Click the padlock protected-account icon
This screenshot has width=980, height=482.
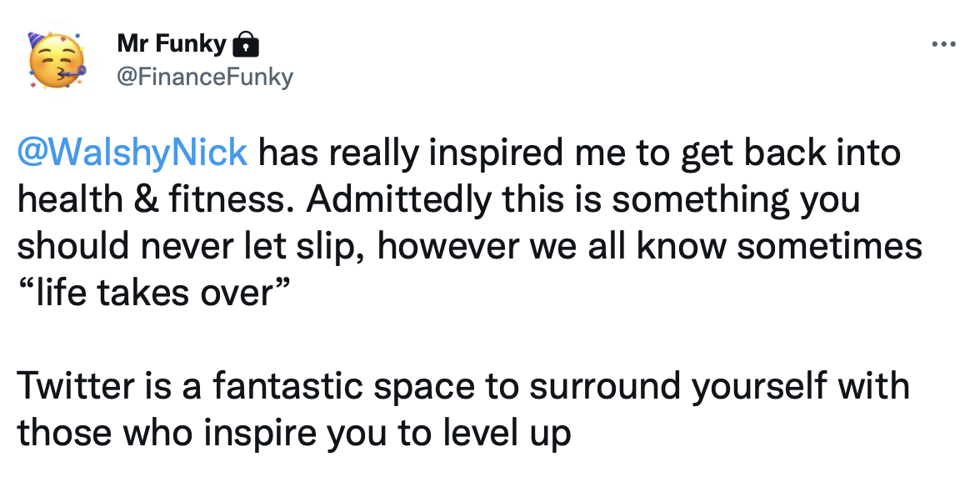pos(245,43)
